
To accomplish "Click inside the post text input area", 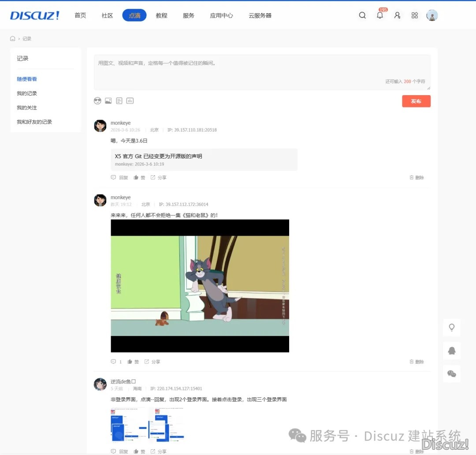I will click(x=263, y=70).
